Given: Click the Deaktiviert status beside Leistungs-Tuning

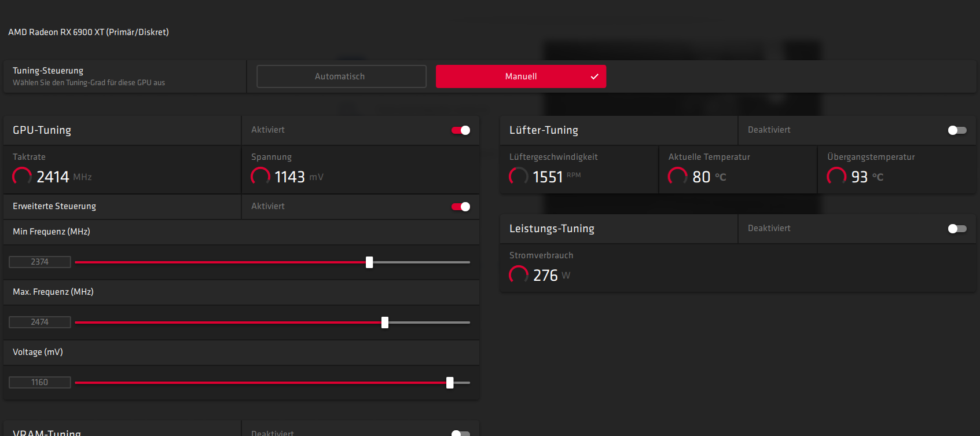Looking at the screenshot, I should point(769,228).
